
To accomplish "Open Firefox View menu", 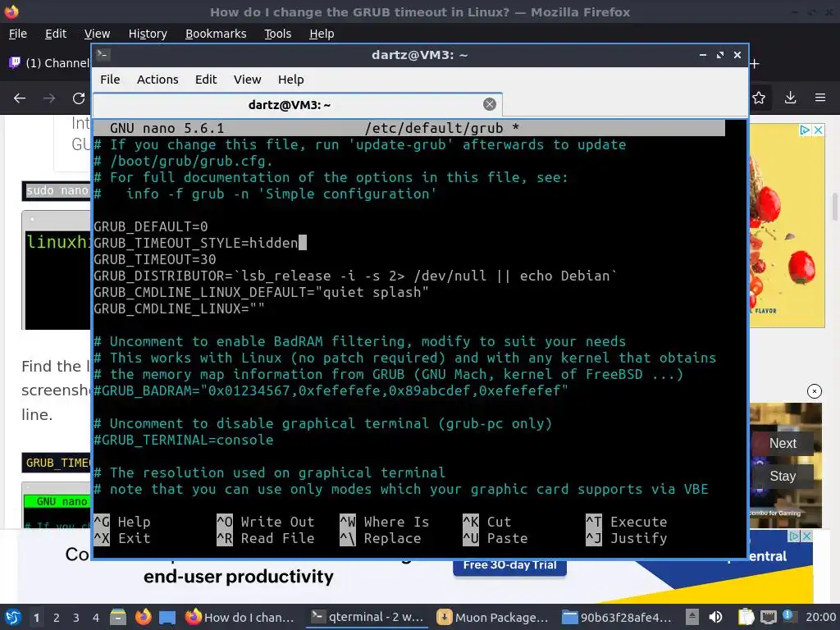I will point(97,34).
